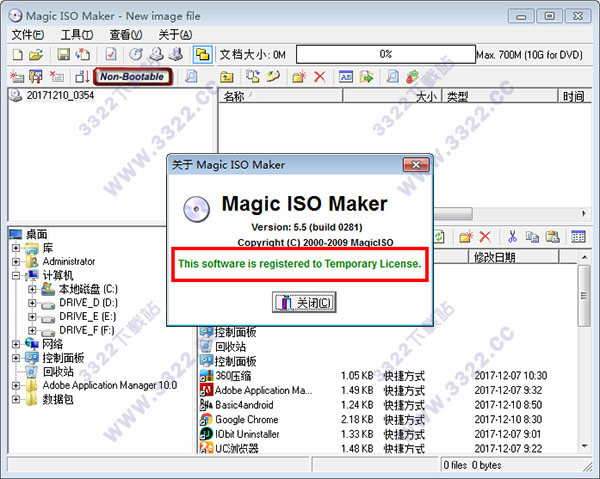Viewport: 600px width, 479px height.
Task: Expand the DRIVE_D (D:) node
Action: 32,302
